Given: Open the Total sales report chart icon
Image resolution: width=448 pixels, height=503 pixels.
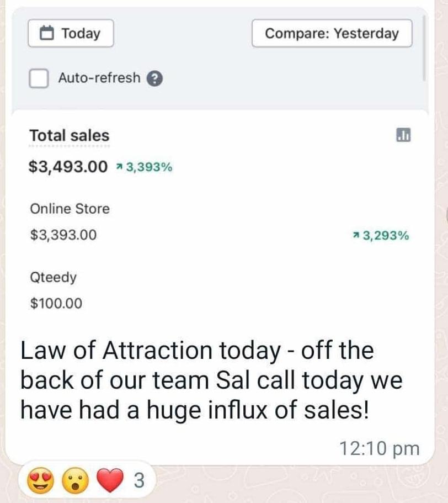Looking at the screenshot, I should click(x=403, y=135).
